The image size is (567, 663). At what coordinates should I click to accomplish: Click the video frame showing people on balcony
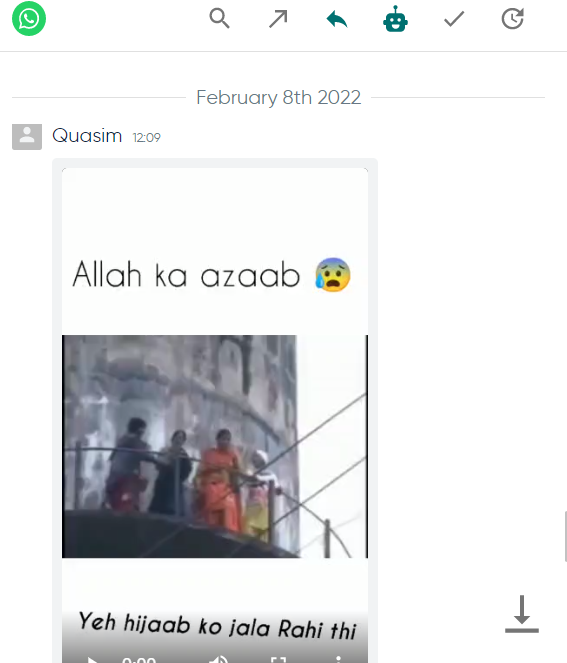click(215, 447)
